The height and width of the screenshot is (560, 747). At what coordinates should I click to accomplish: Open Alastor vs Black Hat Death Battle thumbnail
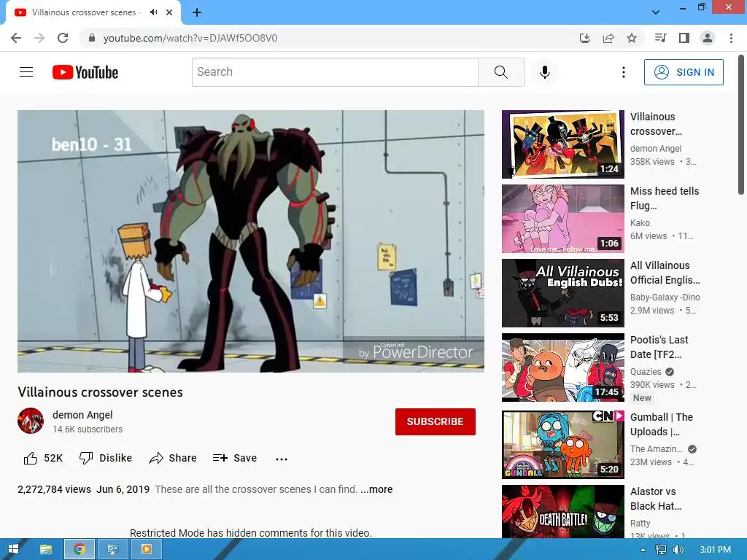coord(562,511)
